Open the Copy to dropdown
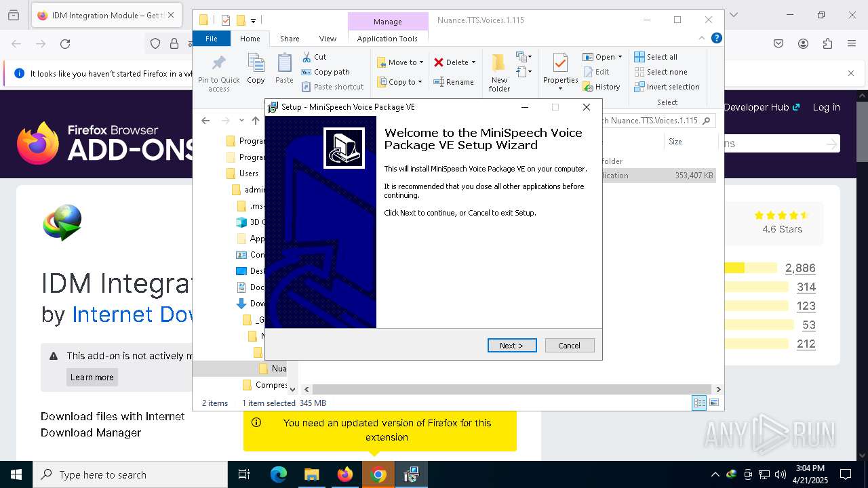The width and height of the screenshot is (868, 488). 399,82
